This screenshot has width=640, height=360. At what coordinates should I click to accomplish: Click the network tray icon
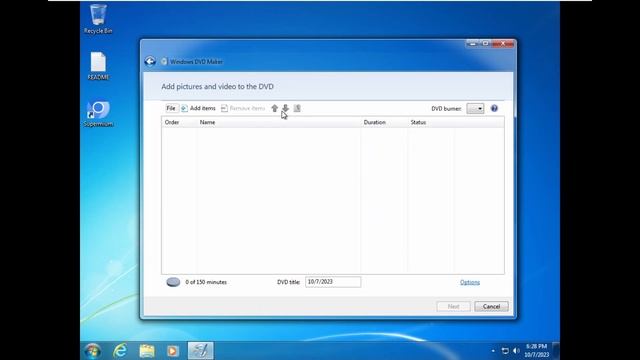coord(505,351)
